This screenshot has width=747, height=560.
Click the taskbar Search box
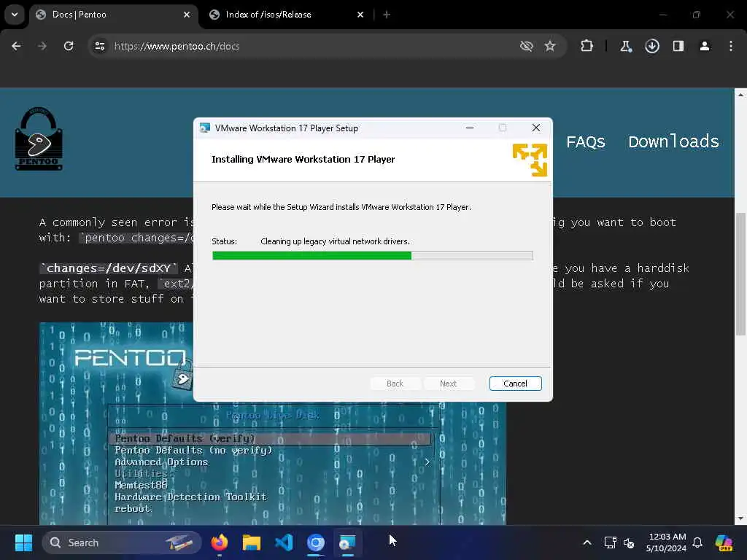(122, 542)
